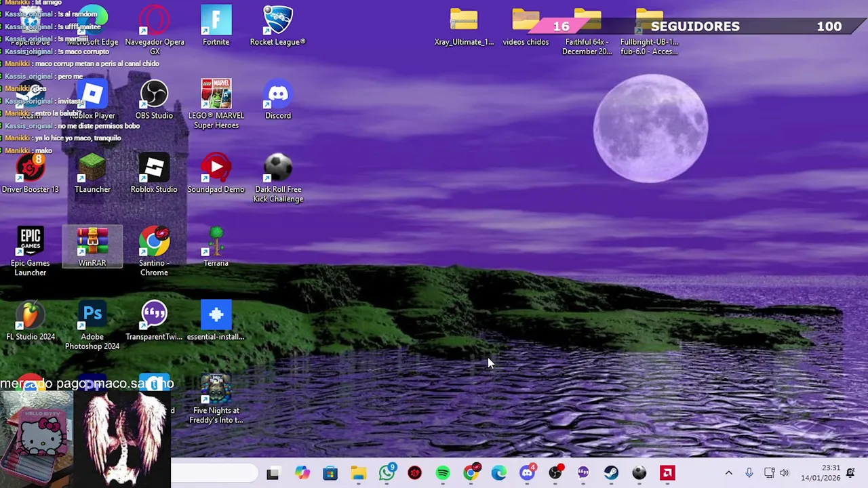Open the volume control in the tray
Image resolution: width=868 pixels, height=488 pixels.
[x=785, y=473]
